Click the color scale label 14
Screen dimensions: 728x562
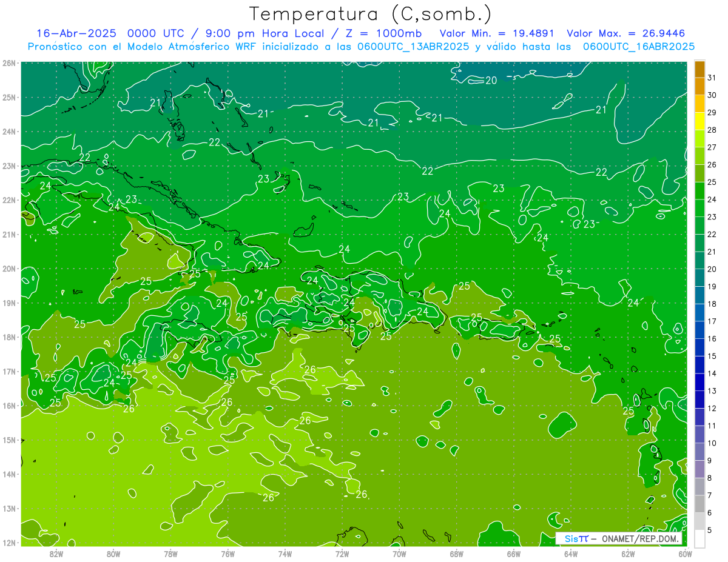click(712, 373)
